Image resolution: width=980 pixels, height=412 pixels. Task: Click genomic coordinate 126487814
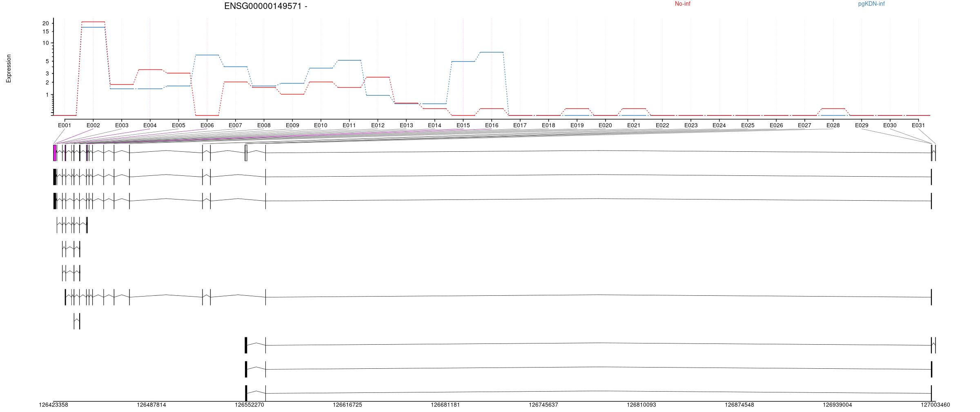pos(151,405)
